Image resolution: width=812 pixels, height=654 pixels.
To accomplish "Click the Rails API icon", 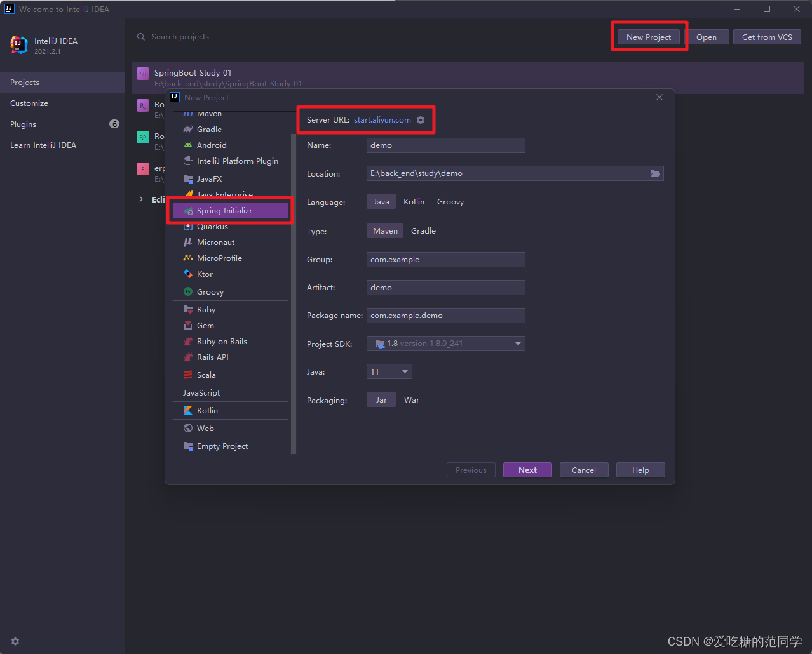I will click(x=188, y=357).
